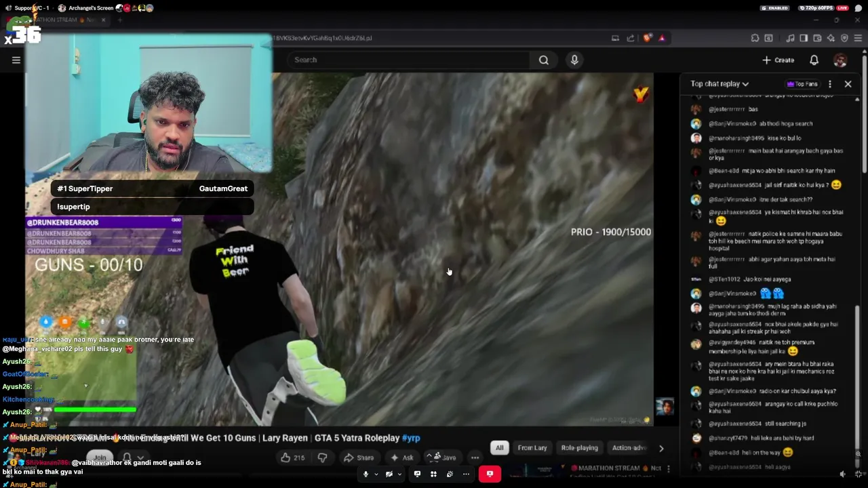
Task: Click the Top Fans badge button
Action: point(802,84)
